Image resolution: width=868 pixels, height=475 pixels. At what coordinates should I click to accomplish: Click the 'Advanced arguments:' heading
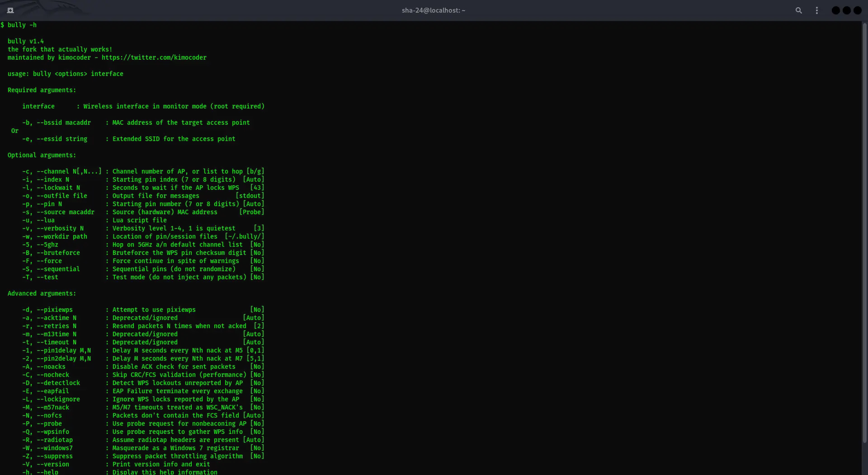click(42, 293)
